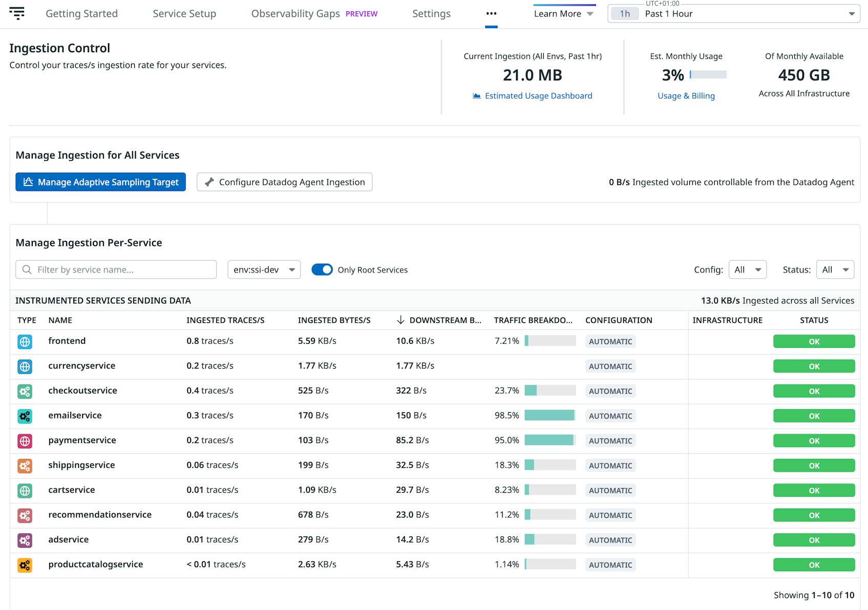Image resolution: width=868 pixels, height=610 pixels.
Task: Open the env:ssi-dev environment dropdown
Action: pos(263,269)
